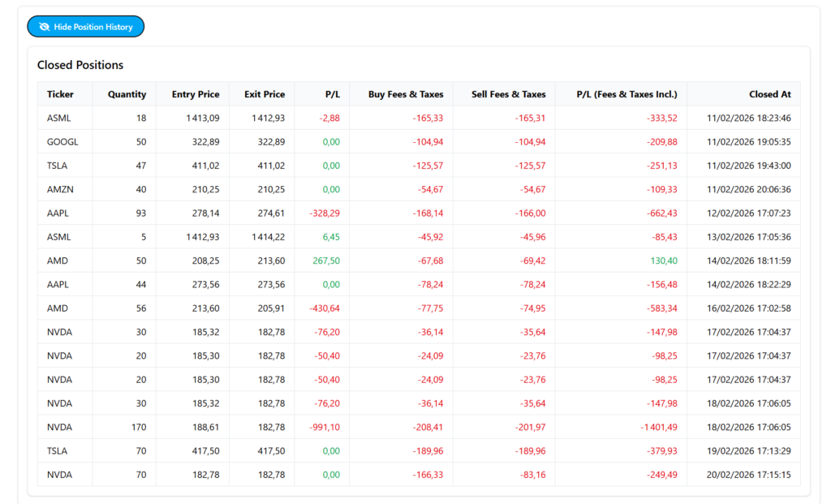Click the AMZN ticker cell
Image resolution: width=831 pixels, height=504 pixels.
click(62, 189)
